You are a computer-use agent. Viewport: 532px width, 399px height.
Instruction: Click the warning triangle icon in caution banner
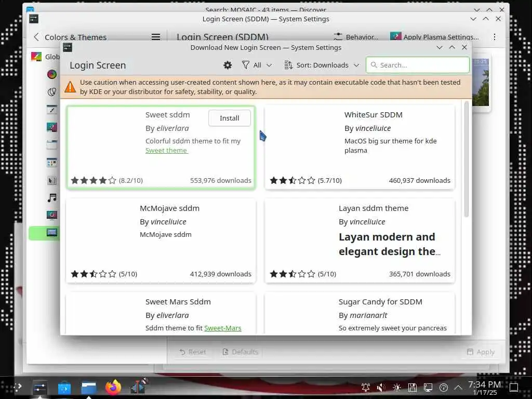70,87
